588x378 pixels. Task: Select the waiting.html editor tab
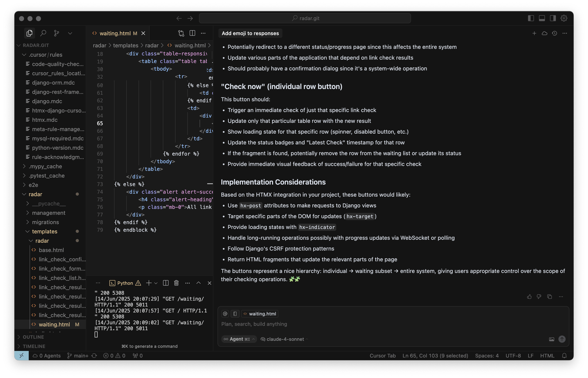tap(115, 33)
